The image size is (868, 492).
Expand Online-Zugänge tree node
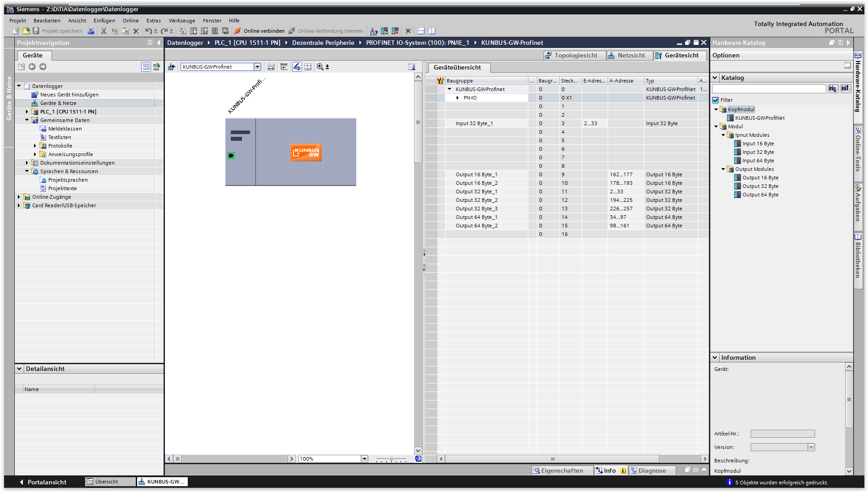[19, 197]
